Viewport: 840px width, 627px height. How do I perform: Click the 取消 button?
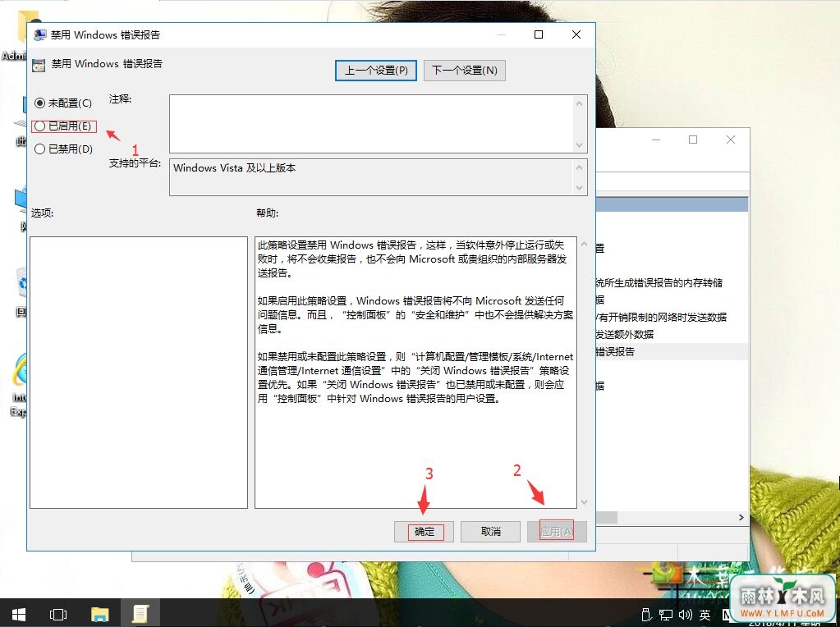[491, 532]
